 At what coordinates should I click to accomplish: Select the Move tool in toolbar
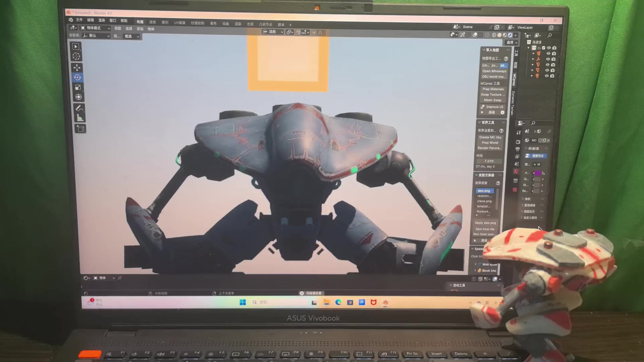click(77, 67)
